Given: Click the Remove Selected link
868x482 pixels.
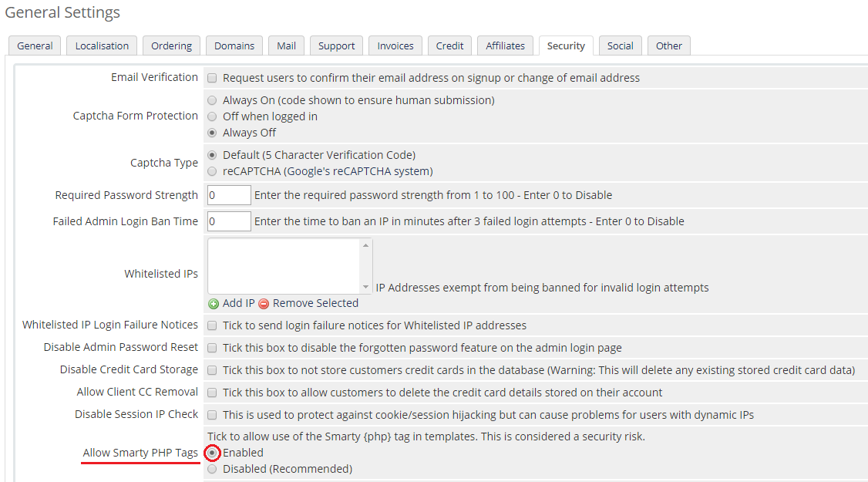Looking at the screenshot, I should click(315, 303).
